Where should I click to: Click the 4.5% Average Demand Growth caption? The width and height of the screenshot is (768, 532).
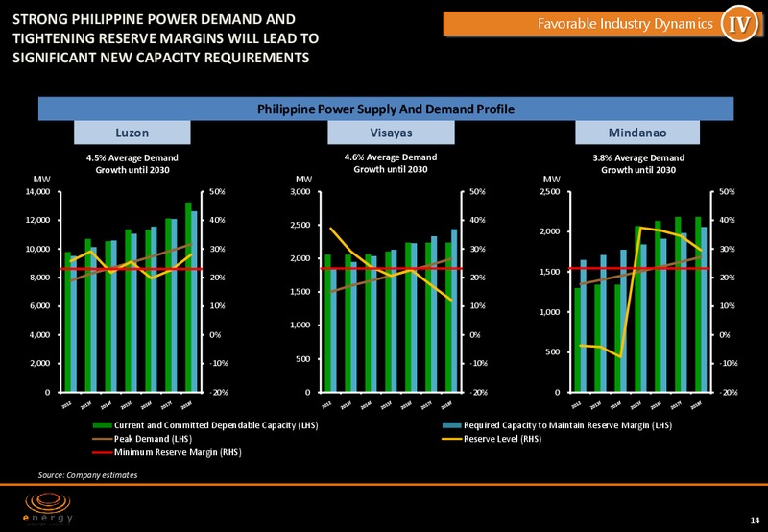coord(132,163)
